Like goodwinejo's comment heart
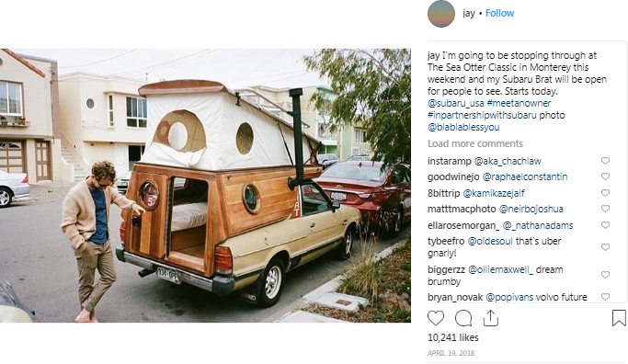Viewport: 628px width, 364px height. (605, 176)
